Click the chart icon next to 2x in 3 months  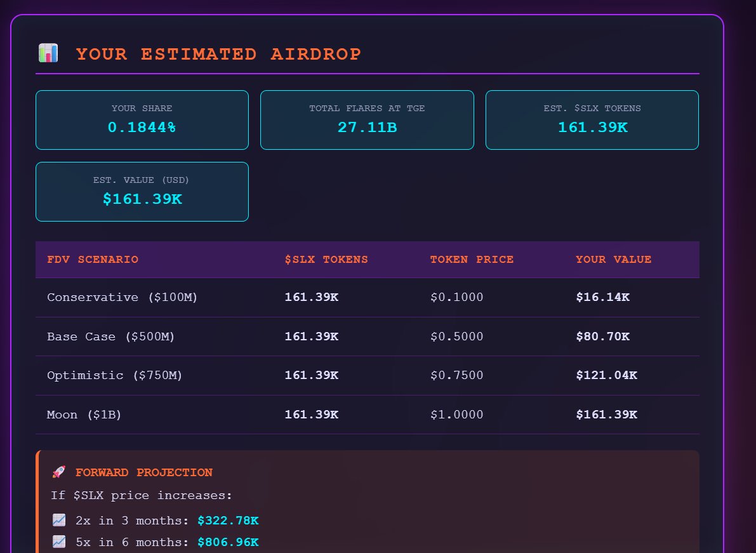tap(59, 520)
